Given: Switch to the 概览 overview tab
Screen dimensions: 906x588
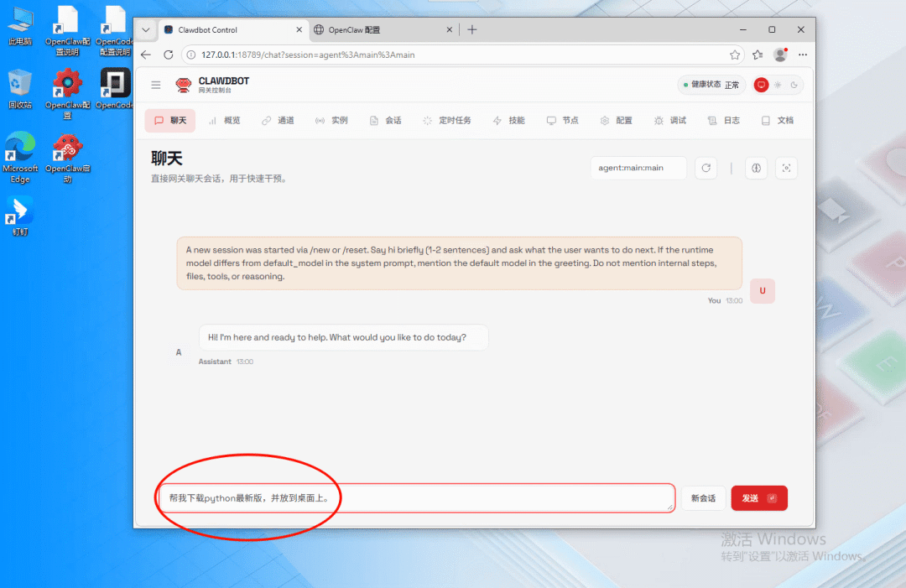Looking at the screenshot, I should pos(224,121).
